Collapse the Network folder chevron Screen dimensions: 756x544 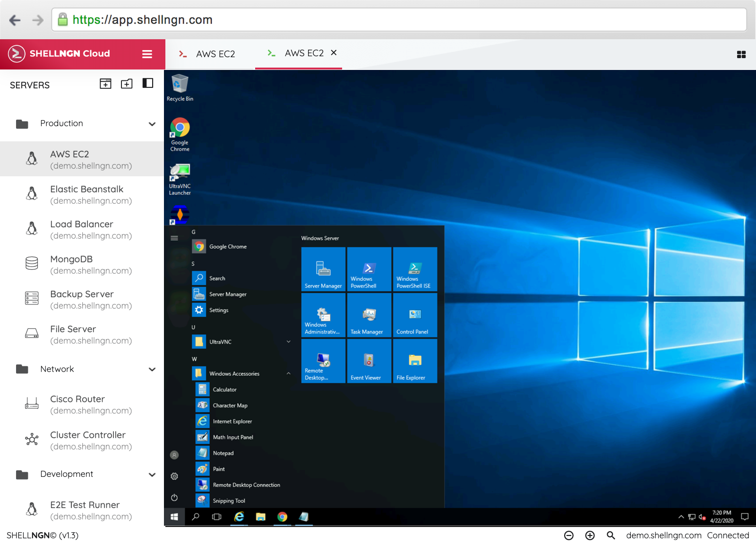click(152, 369)
